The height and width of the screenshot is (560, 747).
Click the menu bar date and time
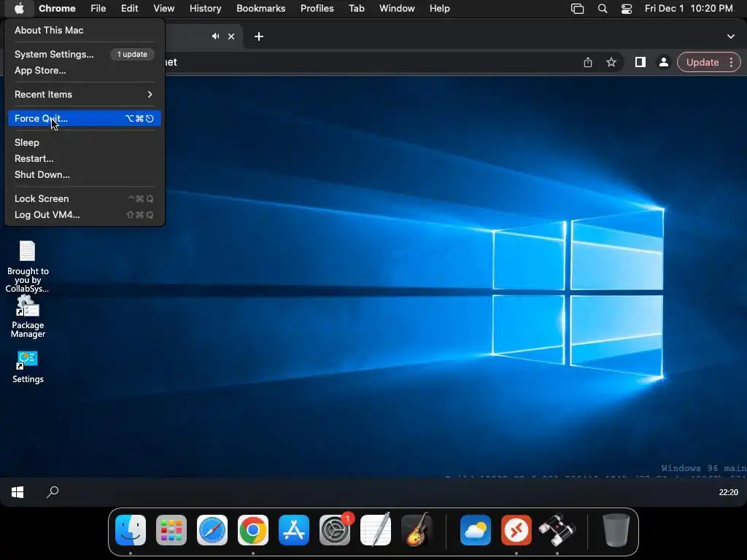coord(689,9)
